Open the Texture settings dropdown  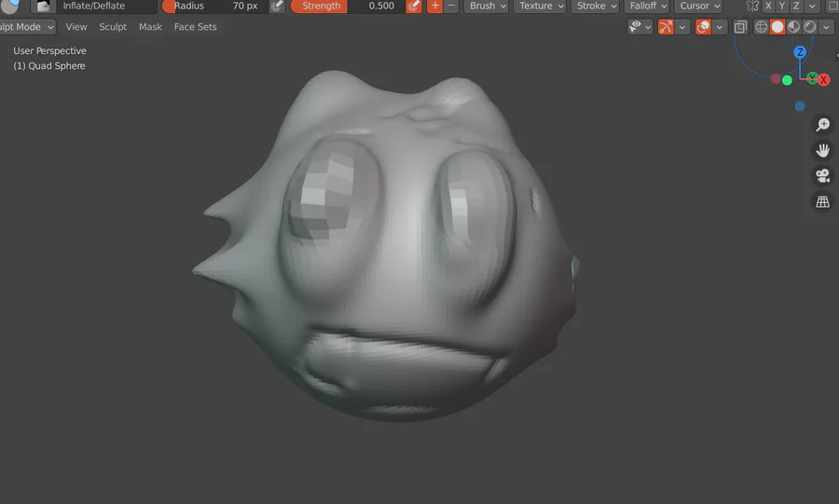point(540,6)
